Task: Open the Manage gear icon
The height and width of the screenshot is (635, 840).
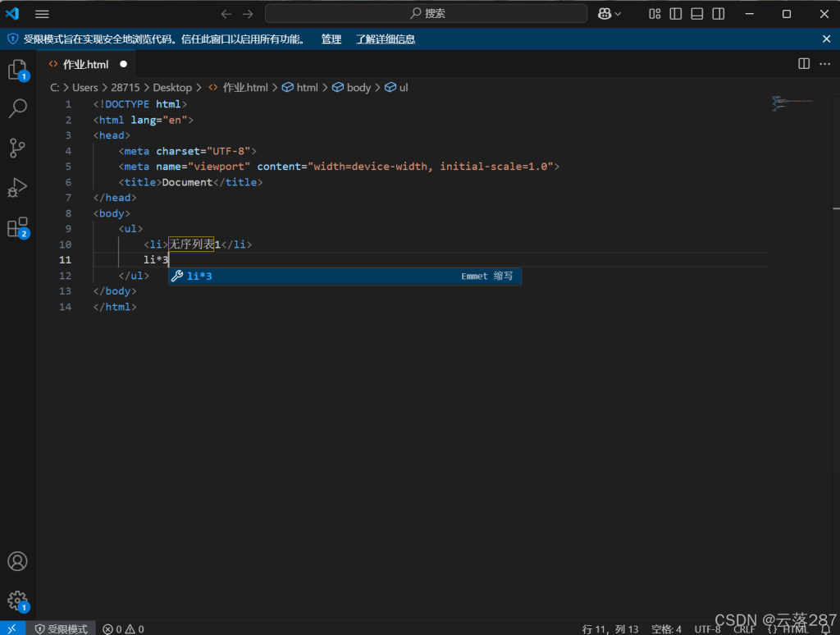Action: tap(17, 601)
